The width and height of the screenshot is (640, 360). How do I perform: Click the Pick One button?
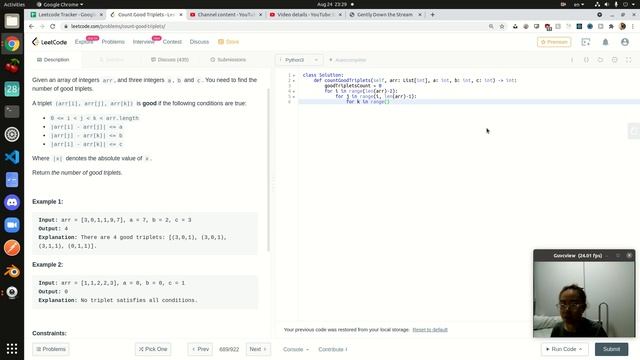[153, 349]
